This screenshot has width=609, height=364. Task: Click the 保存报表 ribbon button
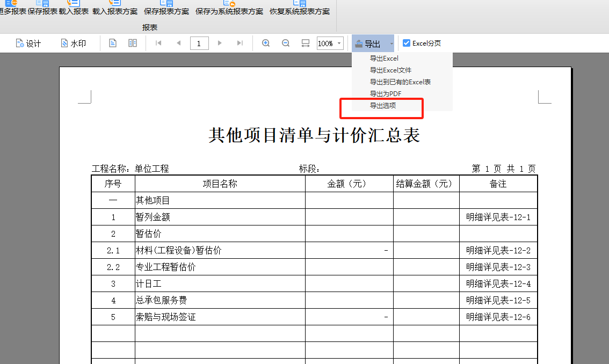(42, 8)
